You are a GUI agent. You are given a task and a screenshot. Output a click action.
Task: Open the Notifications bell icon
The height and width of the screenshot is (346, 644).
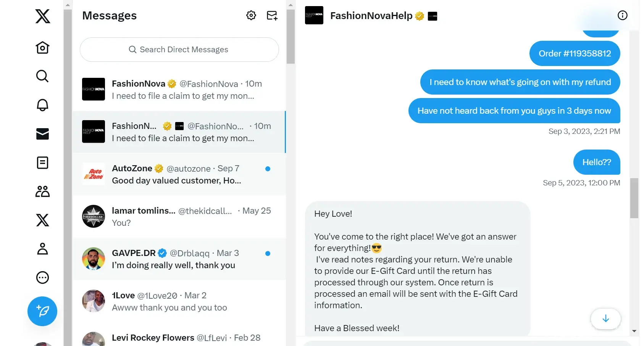[42, 105]
